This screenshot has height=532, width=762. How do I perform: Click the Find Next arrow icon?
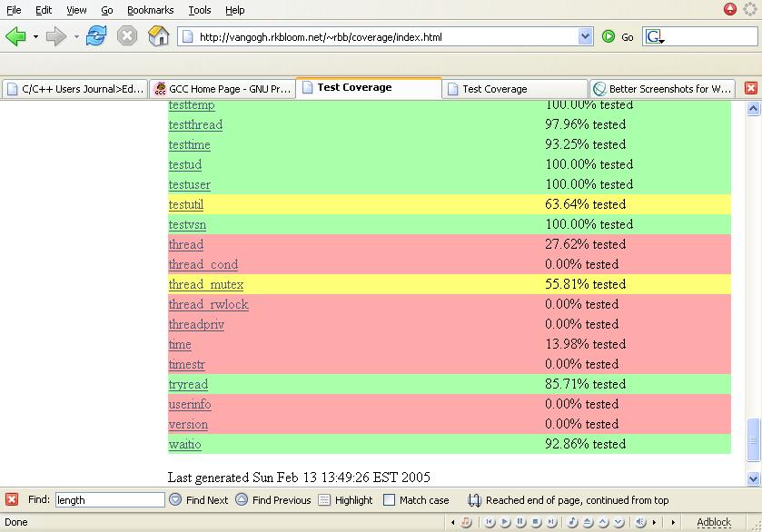point(175,499)
